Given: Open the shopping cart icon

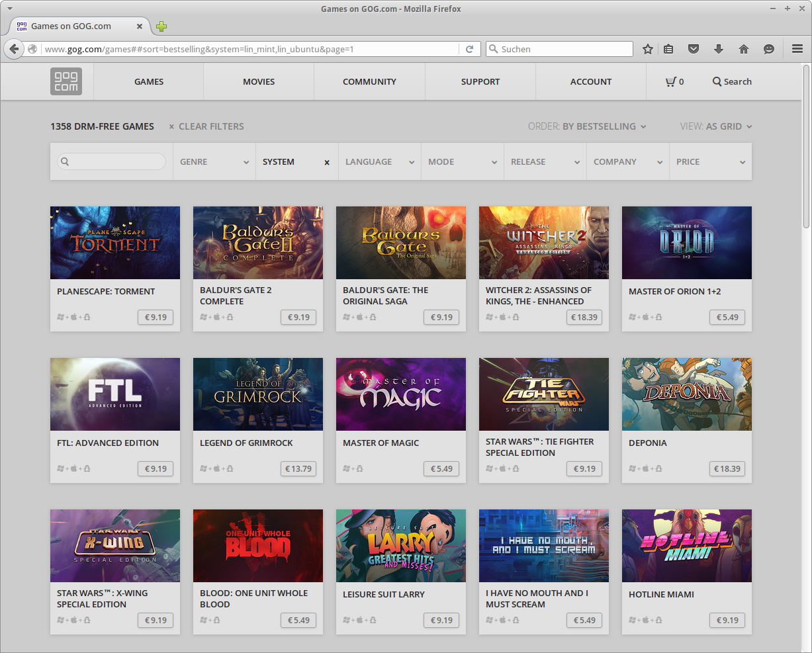Looking at the screenshot, I should coord(671,81).
